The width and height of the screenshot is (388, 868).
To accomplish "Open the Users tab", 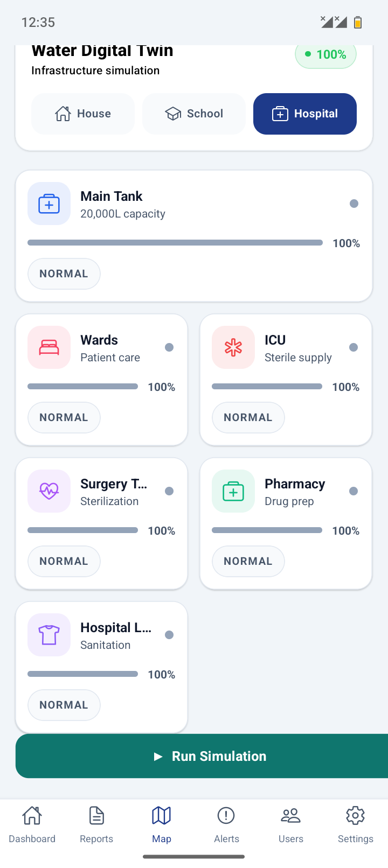I will [x=291, y=825].
